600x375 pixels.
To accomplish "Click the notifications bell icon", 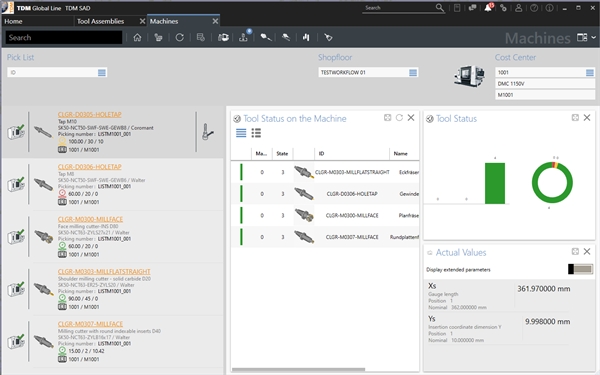I will [x=488, y=8].
